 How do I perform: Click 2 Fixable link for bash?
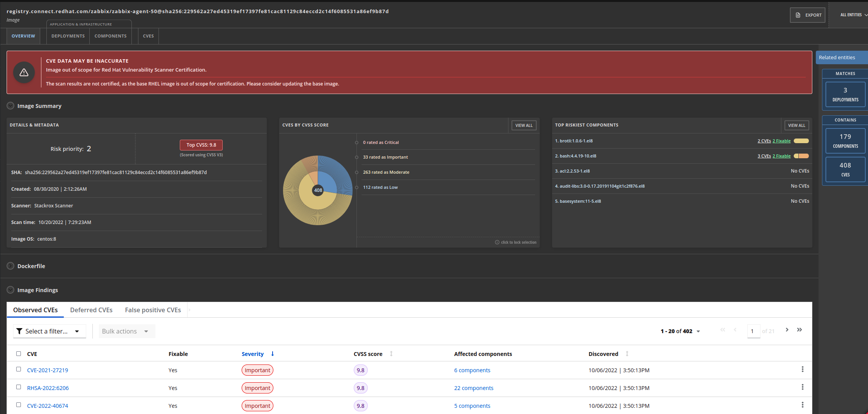point(781,156)
